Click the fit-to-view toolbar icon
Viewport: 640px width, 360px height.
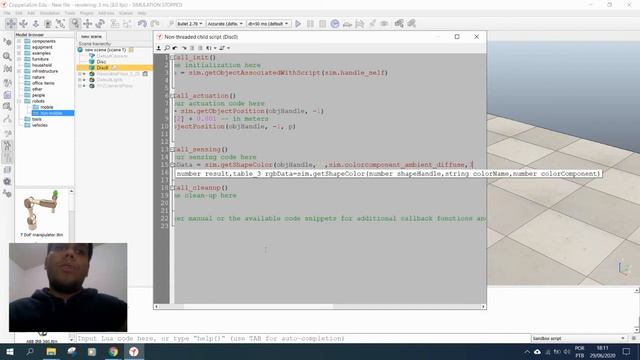tap(60, 24)
